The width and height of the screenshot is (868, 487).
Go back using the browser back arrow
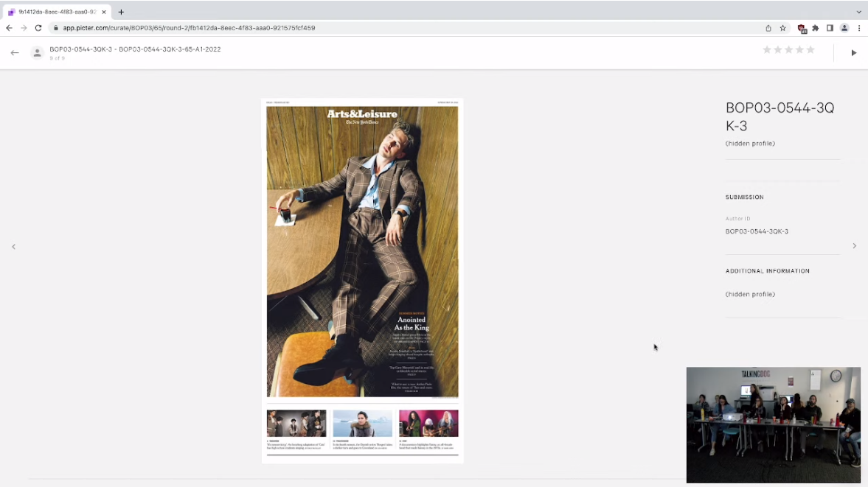(9, 28)
